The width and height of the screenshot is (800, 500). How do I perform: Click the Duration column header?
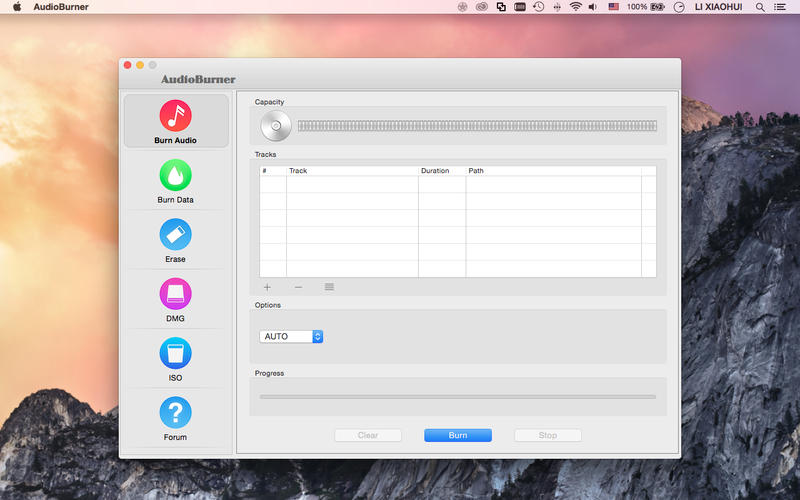(x=441, y=171)
